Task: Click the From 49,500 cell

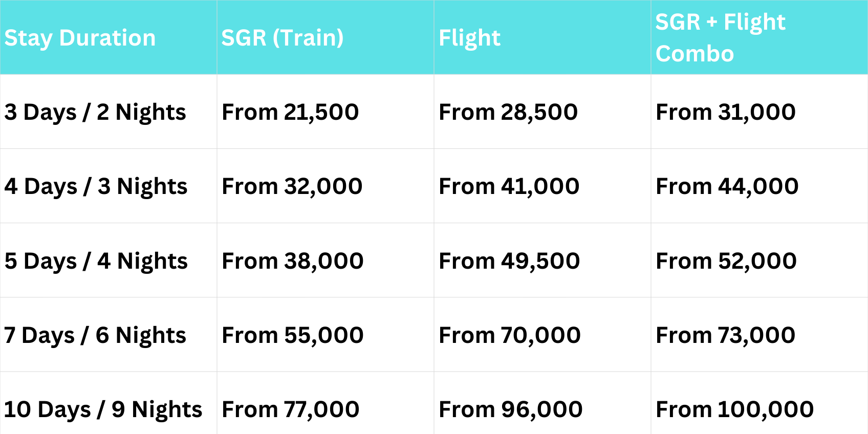Action: 509,261
